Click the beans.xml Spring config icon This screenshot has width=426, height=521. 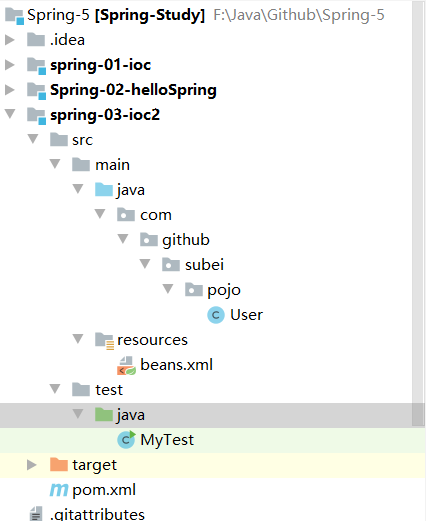click(126, 366)
